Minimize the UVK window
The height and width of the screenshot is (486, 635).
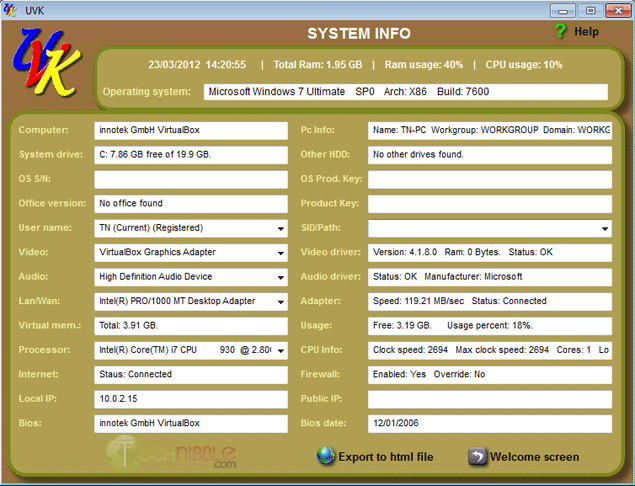(x=563, y=11)
